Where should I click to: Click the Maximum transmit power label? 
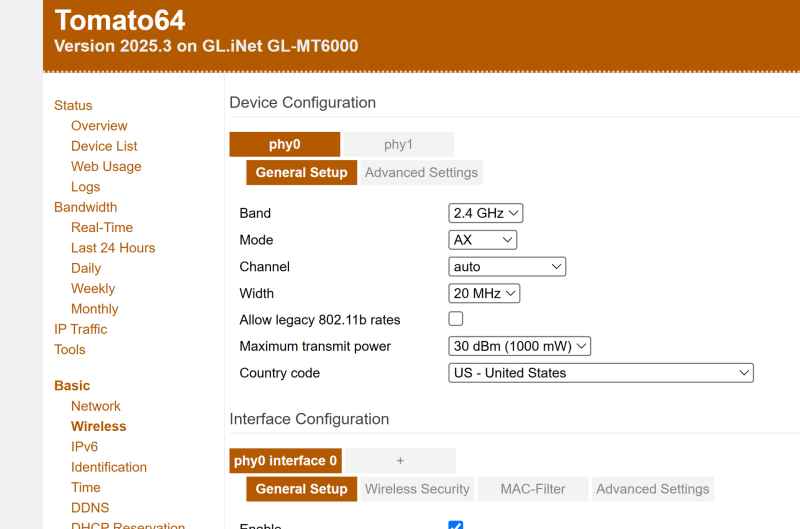(315, 346)
